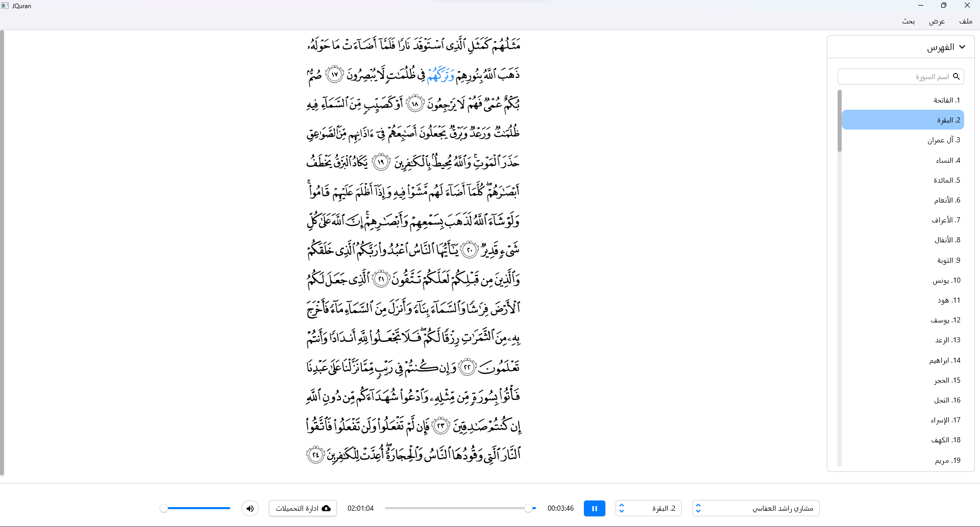Viewport: 980px width, 527px height.
Task: Click the search magnifier in the surah field
Action: [957, 77]
